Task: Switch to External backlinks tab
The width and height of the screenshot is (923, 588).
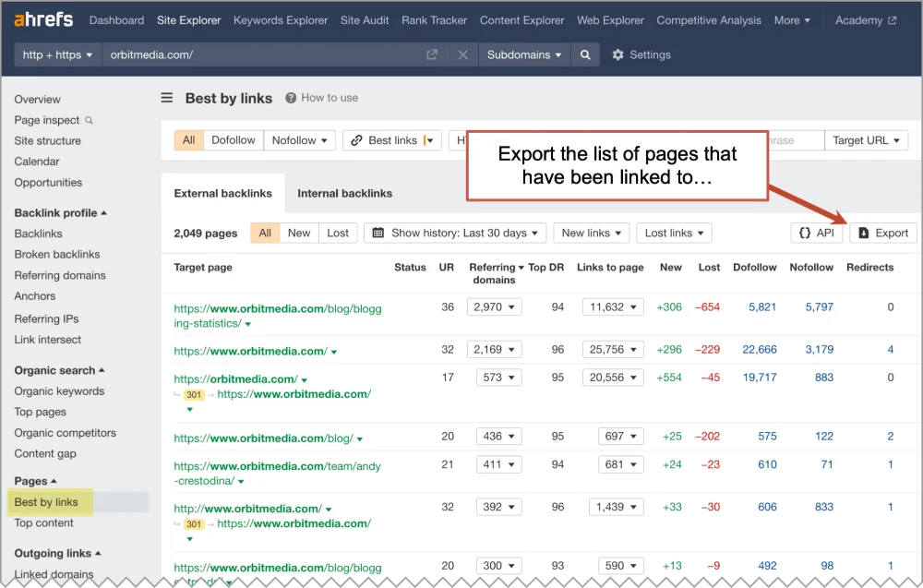Action: (x=223, y=193)
